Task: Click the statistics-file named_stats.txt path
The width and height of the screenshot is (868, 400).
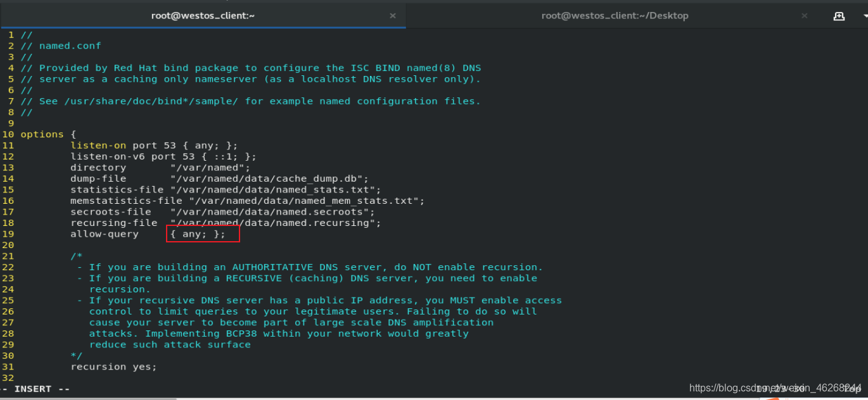Action: pyautogui.click(x=276, y=190)
